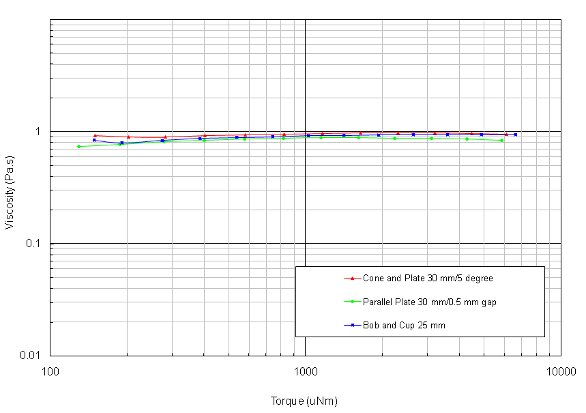Click the 100 tick label on the torque axis
The height and width of the screenshot is (413, 586).
click(x=50, y=372)
